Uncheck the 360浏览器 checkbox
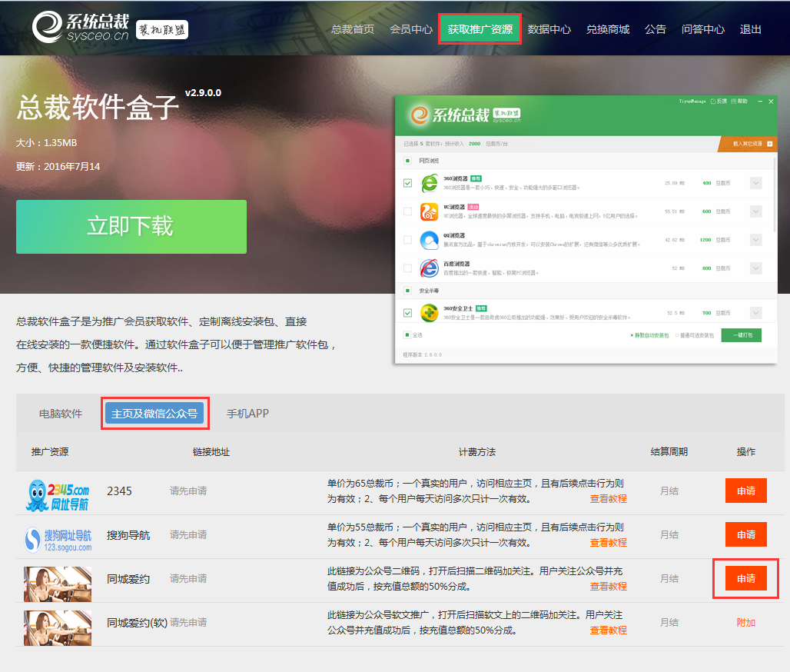 click(407, 183)
